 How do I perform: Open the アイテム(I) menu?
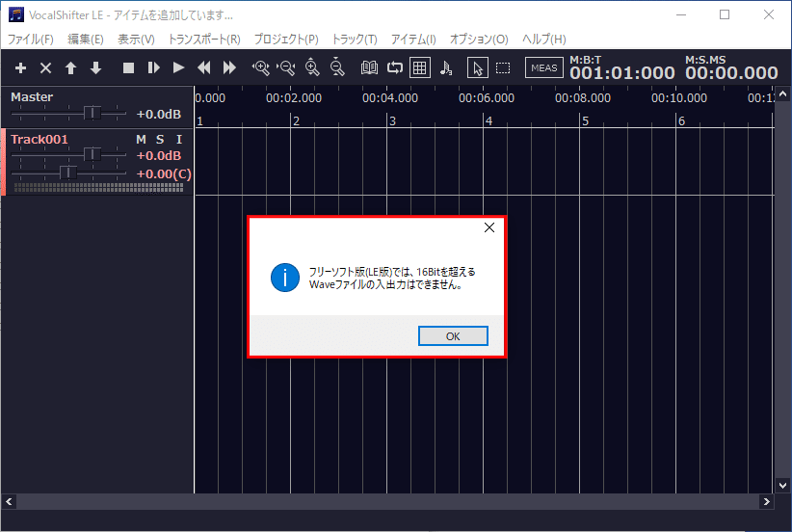point(413,39)
